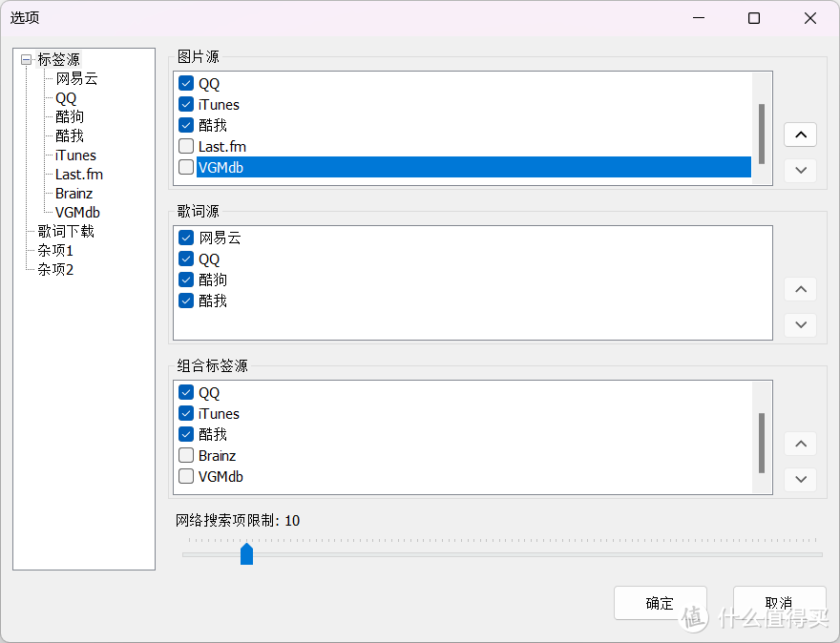
Task: Disable iTunes in the 组合标签源 list
Action: click(185, 413)
